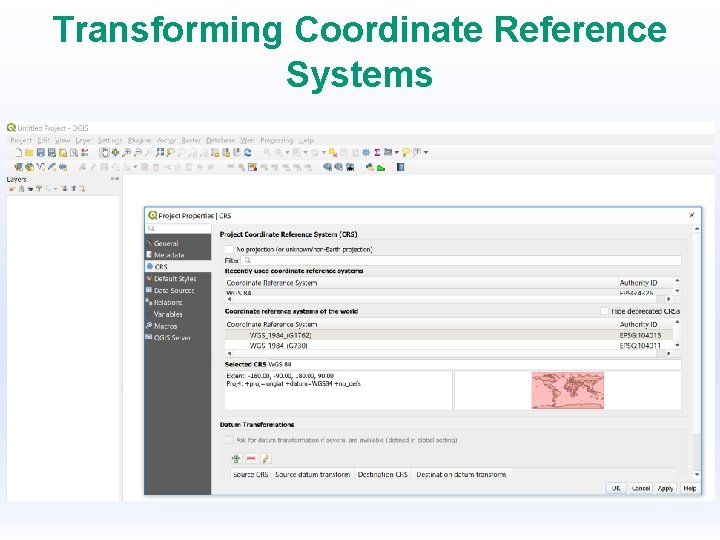
Task: Click the QGIS logo in the title bar
Action: point(11,128)
